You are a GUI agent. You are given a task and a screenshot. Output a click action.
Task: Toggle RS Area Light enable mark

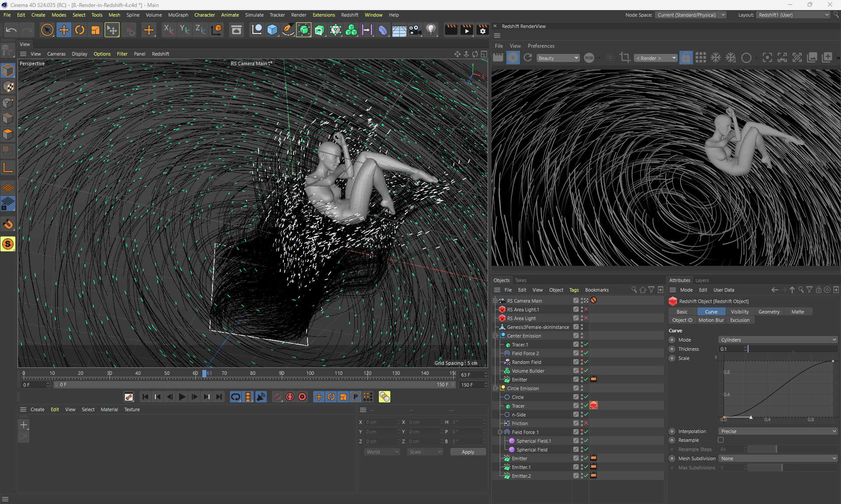pyautogui.click(x=586, y=318)
